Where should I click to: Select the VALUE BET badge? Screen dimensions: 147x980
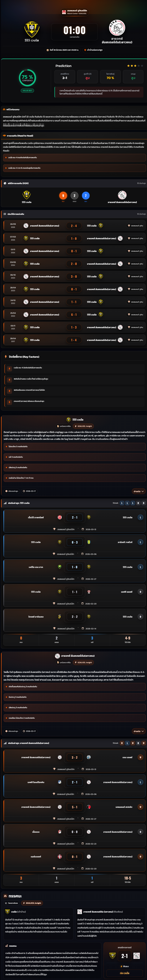(27, 90)
